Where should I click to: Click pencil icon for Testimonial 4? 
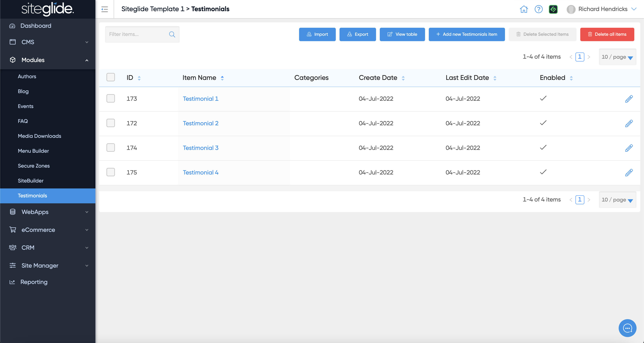[x=629, y=172]
